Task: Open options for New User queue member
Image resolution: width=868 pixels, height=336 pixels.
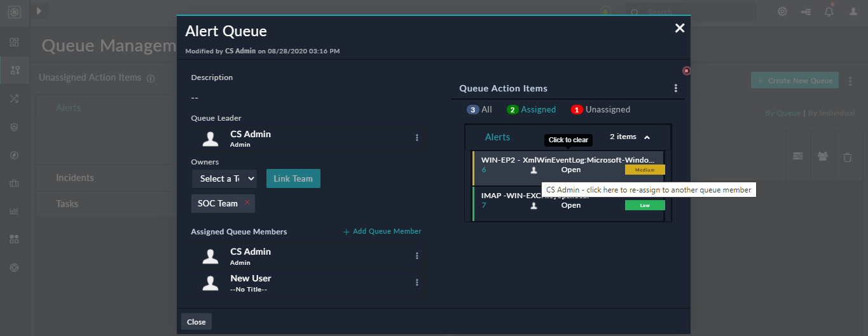Action: pos(417,282)
